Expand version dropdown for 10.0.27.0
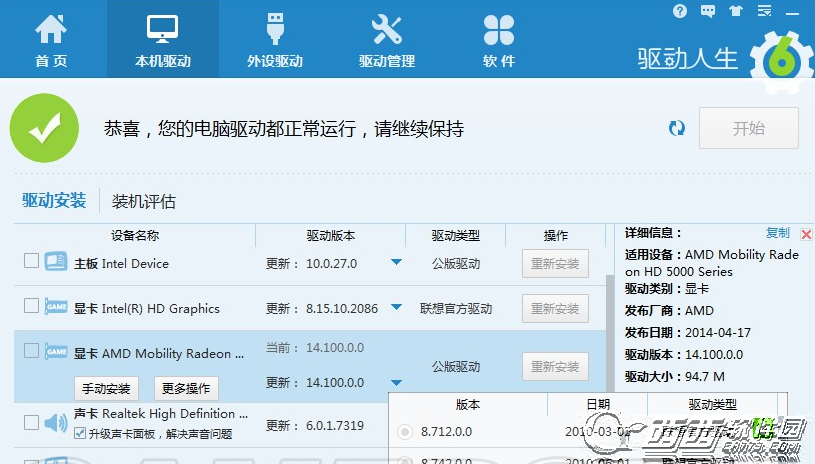This screenshot has width=815, height=464. [x=396, y=262]
